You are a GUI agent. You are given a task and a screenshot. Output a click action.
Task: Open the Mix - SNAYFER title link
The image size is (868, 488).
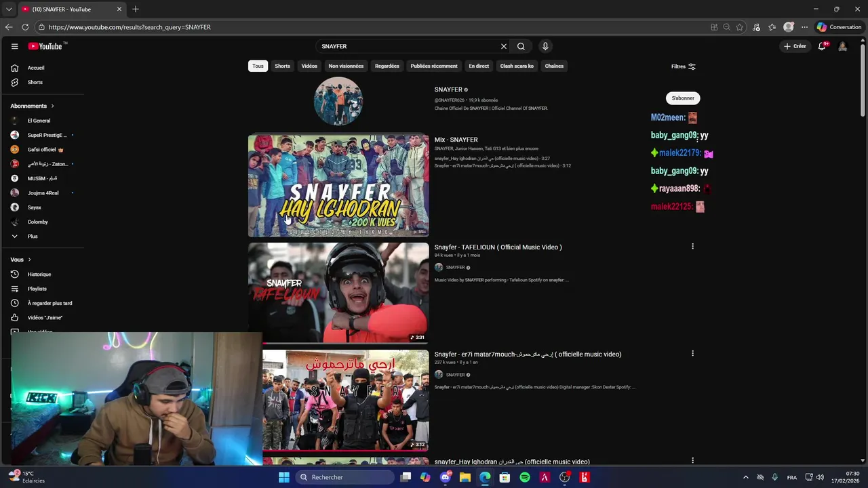point(456,140)
